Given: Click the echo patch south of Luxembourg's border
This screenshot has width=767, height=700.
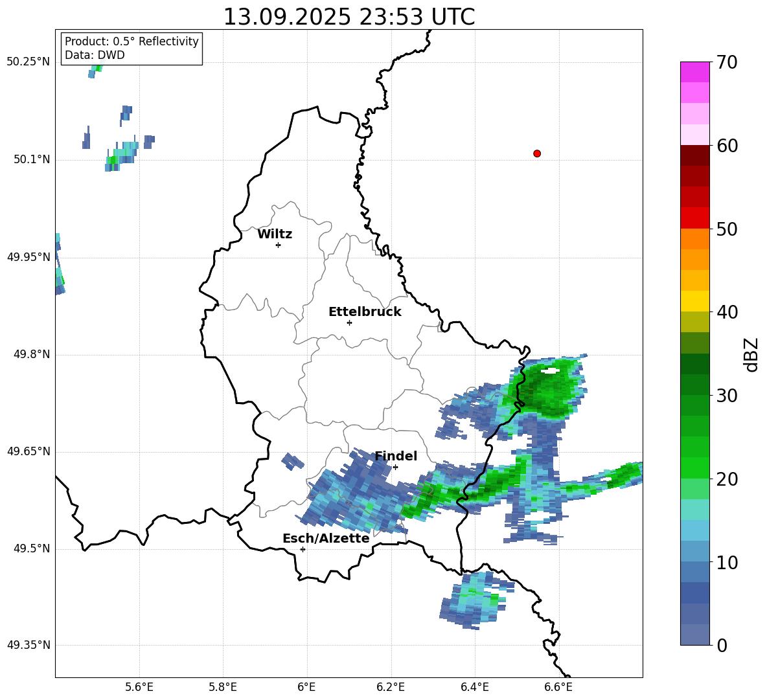Looking at the screenshot, I should [475, 600].
